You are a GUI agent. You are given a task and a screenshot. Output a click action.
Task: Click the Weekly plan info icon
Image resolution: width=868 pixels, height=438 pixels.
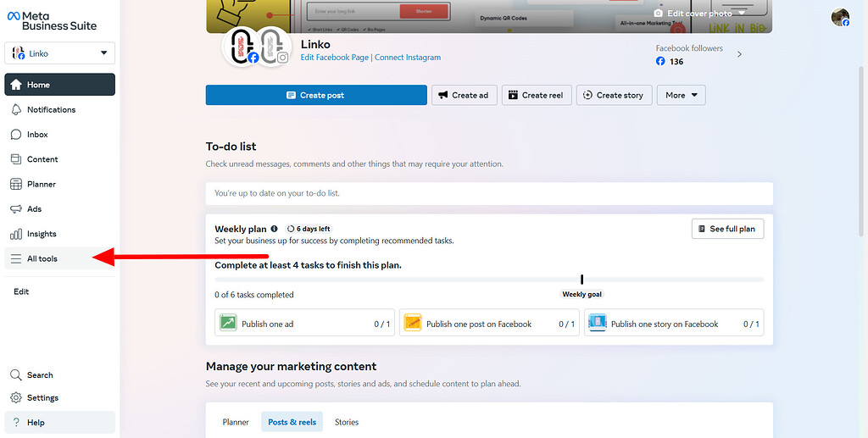coord(274,229)
